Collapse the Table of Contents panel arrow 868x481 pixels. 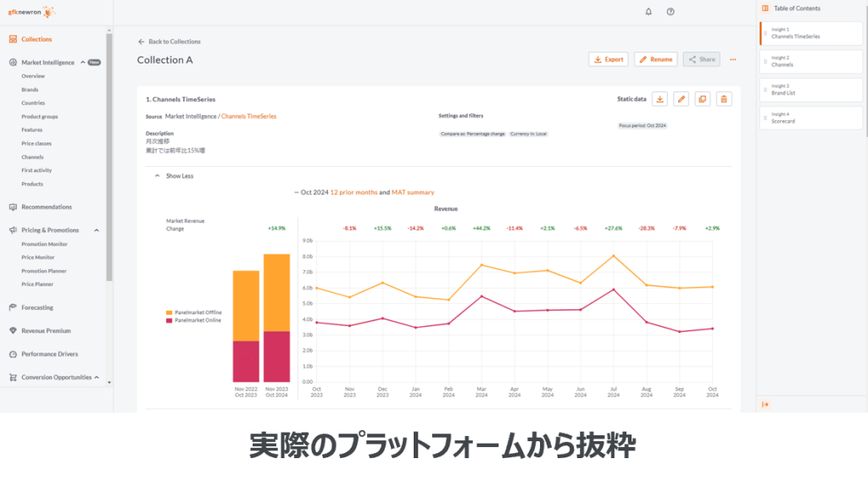(765, 404)
